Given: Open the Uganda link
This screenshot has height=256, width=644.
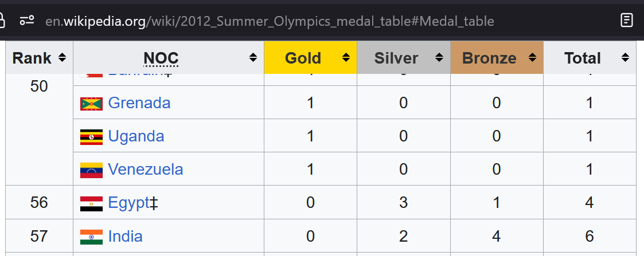Looking at the screenshot, I should [x=136, y=136].
